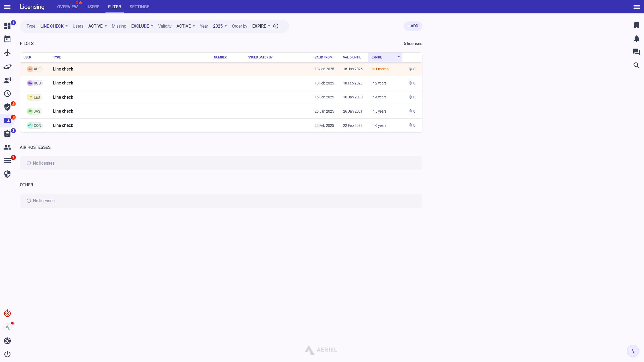Click the notifications bell icon
The width and height of the screenshot is (644, 362).
636,39
